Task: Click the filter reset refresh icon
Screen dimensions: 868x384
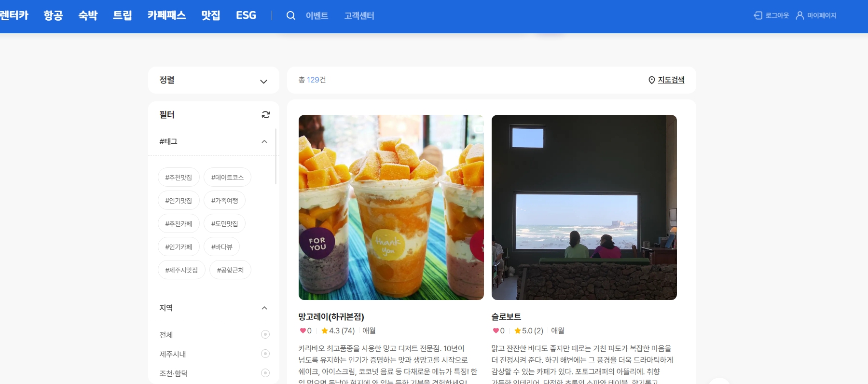Action: click(265, 114)
